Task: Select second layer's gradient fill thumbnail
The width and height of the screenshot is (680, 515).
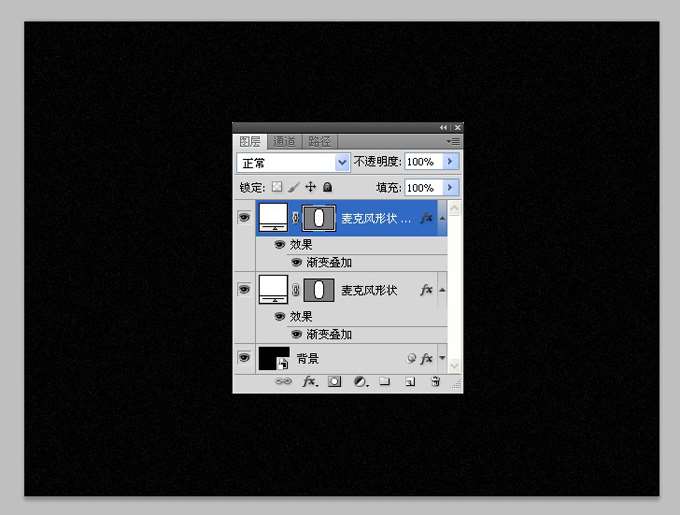Action: [x=273, y=290]
